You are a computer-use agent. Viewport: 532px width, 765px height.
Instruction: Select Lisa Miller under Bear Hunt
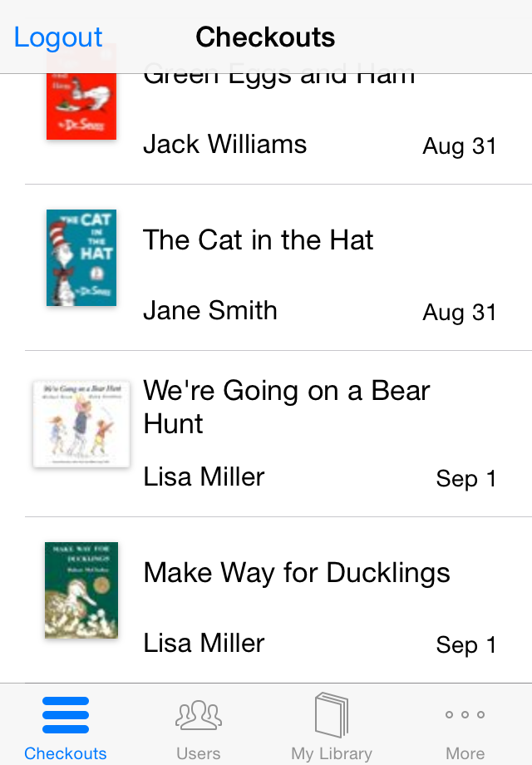[x=204, y=477]
